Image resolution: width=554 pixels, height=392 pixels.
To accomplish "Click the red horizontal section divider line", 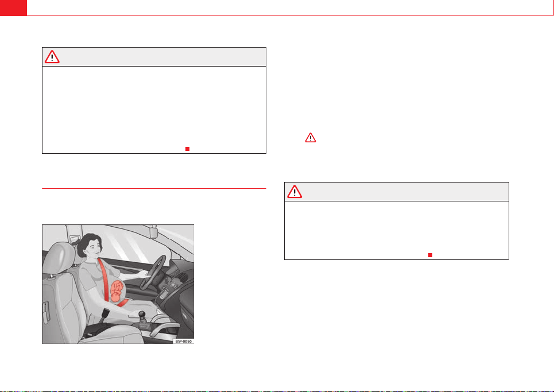I will click(154, 189).
